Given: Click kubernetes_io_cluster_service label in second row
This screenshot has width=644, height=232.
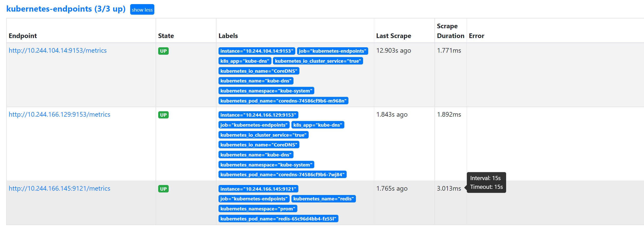Looking at the screenshot, I should point(263,135).
